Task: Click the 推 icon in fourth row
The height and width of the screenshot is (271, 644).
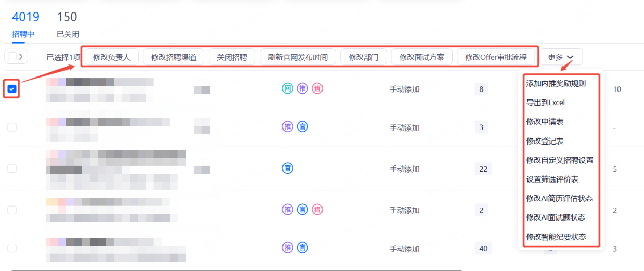Action: 287,210
